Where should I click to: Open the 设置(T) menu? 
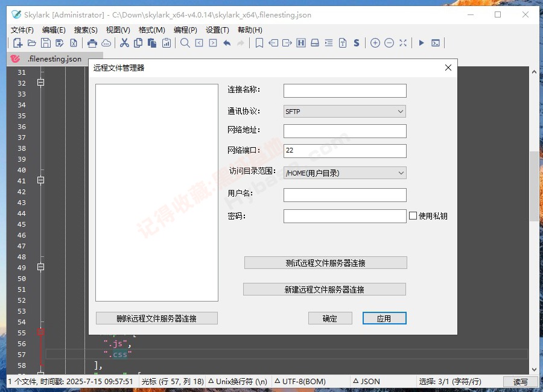pyautogui.click(x=217, y=30)
